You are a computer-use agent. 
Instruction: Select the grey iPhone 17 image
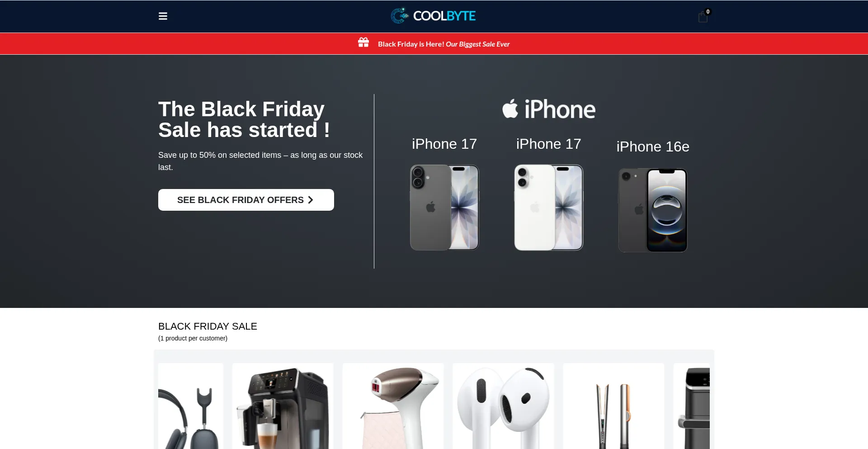pyautogui.click(x=444, y=207)
